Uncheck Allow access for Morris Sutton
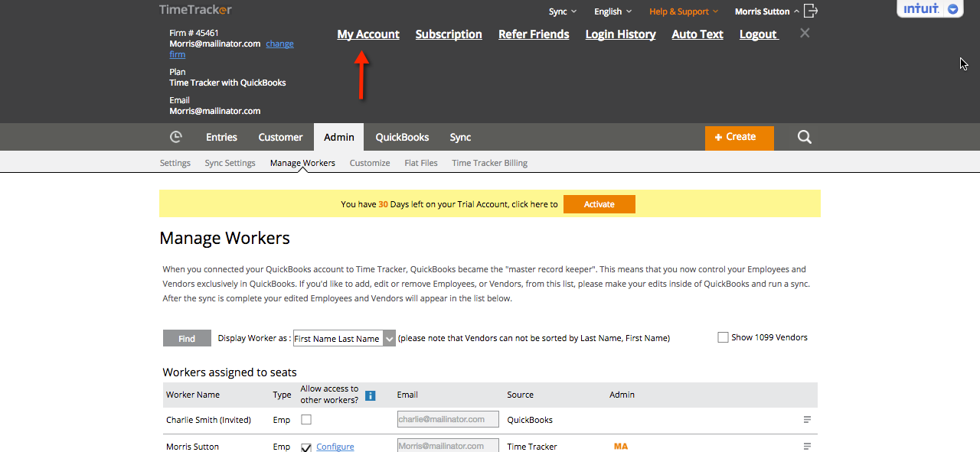 [x=306, y=447]
